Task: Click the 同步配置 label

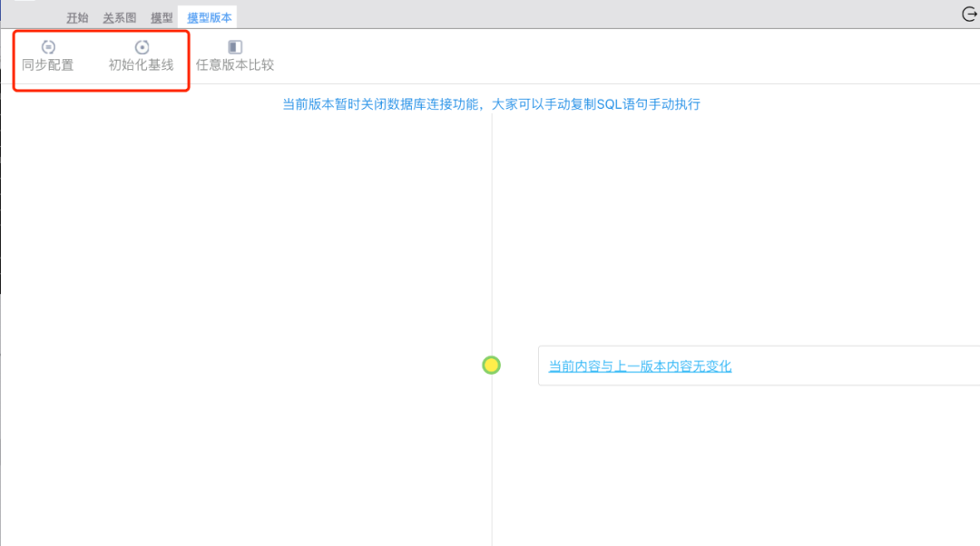Action: 48,65
